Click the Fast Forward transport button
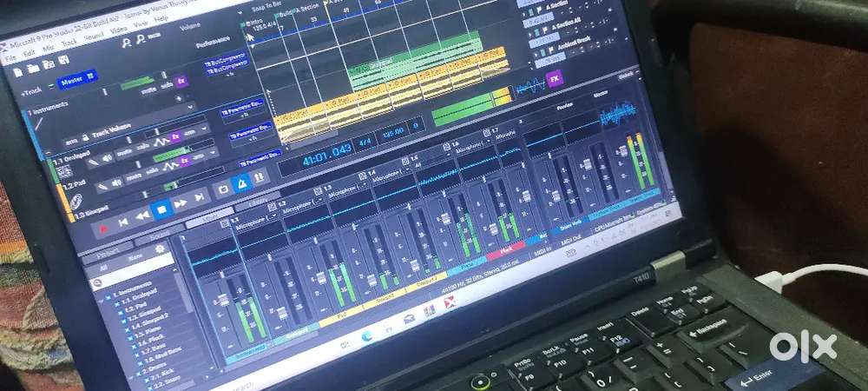Viewport: 868px width, 391px height. click(180, 202)
